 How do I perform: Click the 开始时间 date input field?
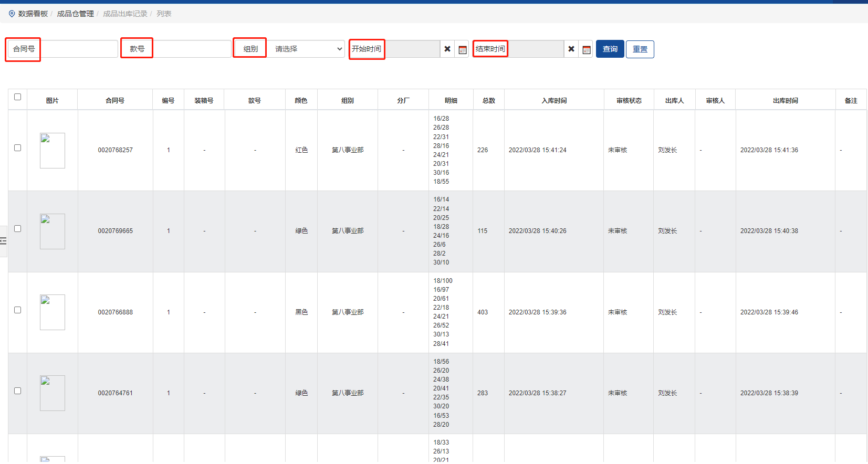point(412,49)
